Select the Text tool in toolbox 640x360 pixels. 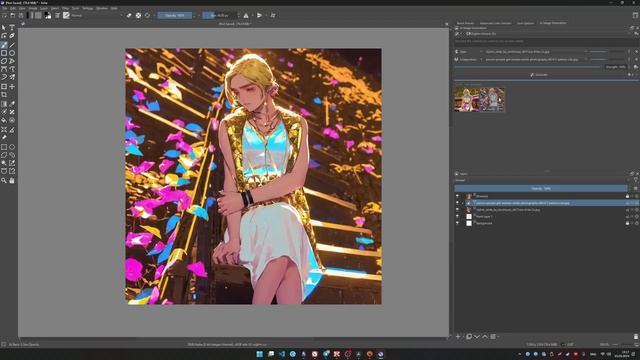12,27
